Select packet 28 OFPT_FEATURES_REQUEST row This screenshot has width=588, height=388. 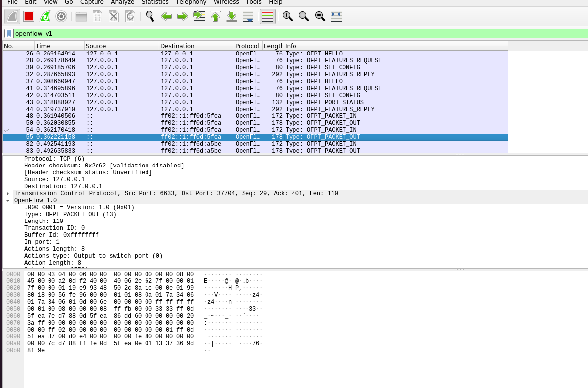click(255, 60)
